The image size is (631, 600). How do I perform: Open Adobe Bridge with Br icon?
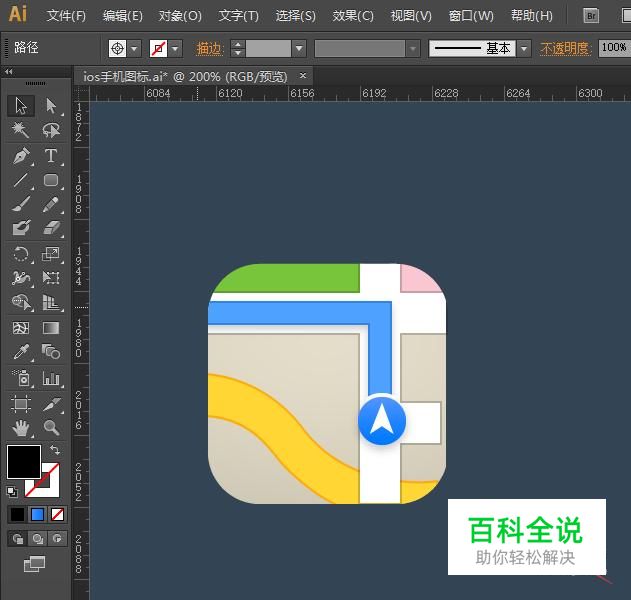click(x=592, y=16)
